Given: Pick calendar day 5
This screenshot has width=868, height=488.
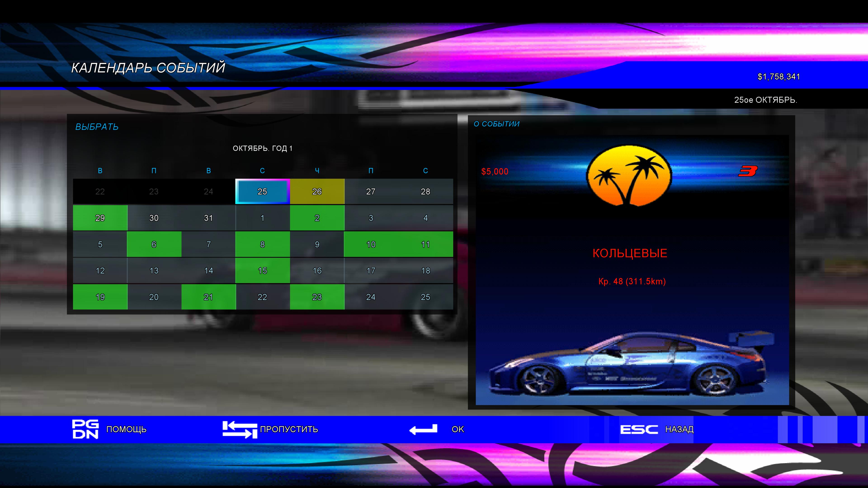Looking at the screenshot, I should (100, 244).
